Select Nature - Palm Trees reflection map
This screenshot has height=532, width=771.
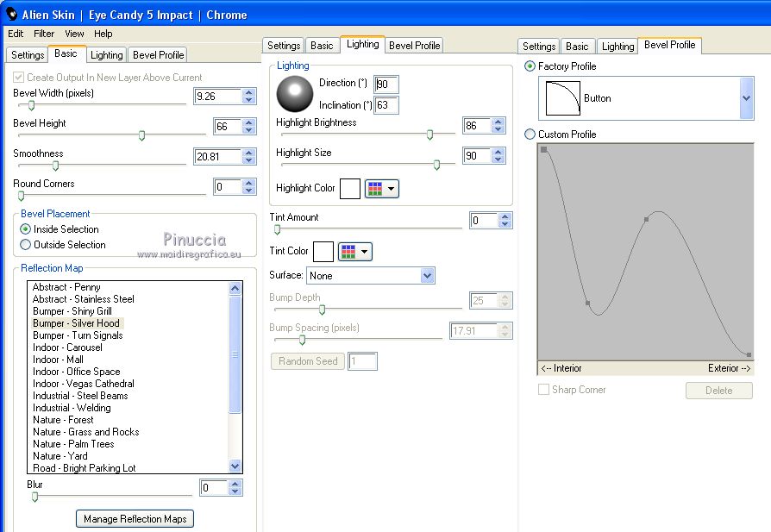pos(73,444)
